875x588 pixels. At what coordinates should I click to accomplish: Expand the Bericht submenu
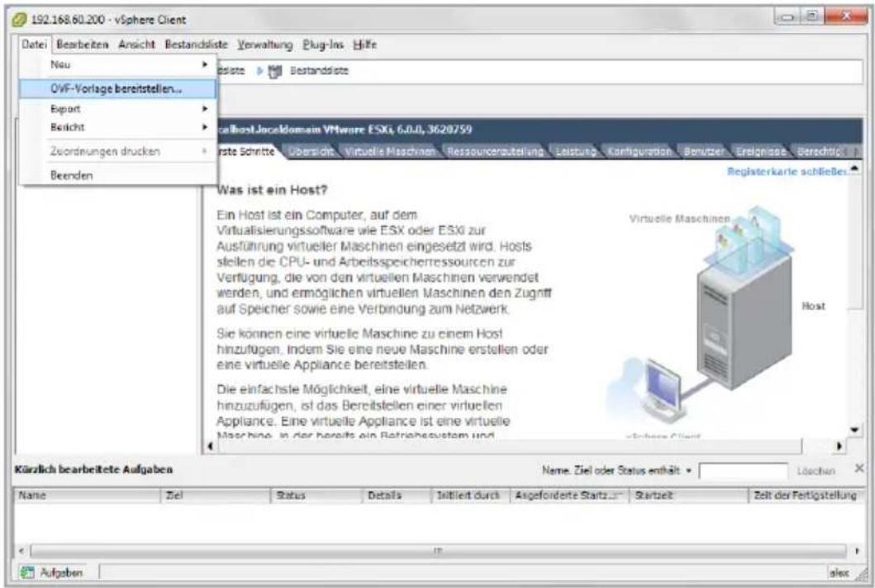pyautogui.click(x=118, y=127)
